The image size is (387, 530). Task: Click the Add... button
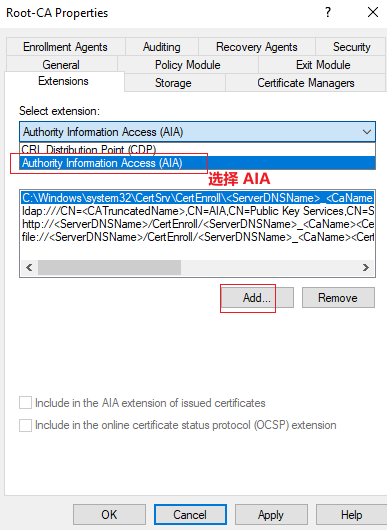(257, 298)
